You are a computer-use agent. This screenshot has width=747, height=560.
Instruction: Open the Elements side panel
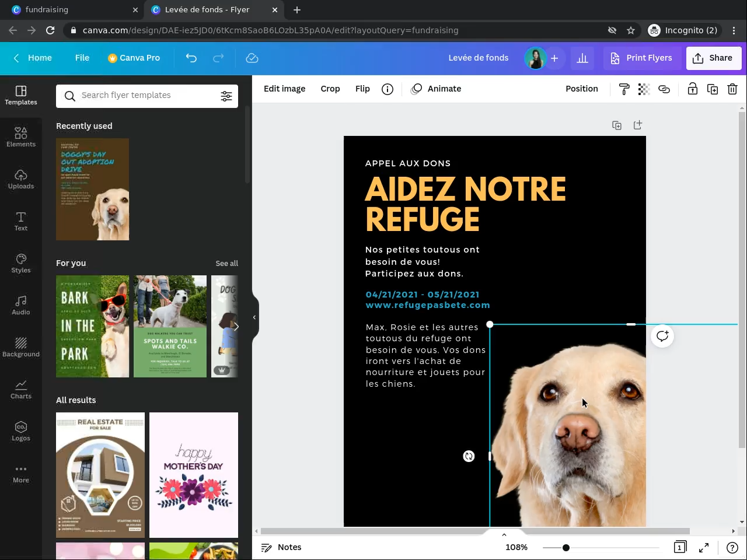pos(21,137)
